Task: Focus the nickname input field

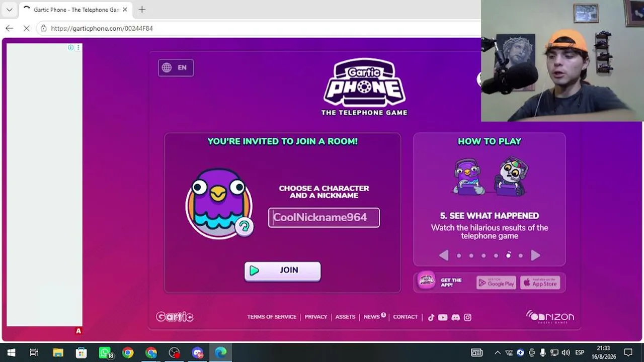Action: tap(324, 218)
